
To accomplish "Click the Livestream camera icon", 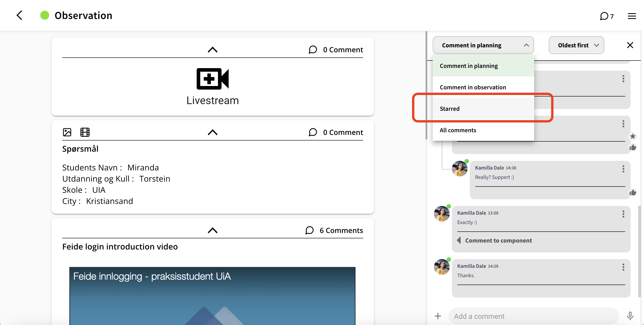I will (x=212, y=79).
